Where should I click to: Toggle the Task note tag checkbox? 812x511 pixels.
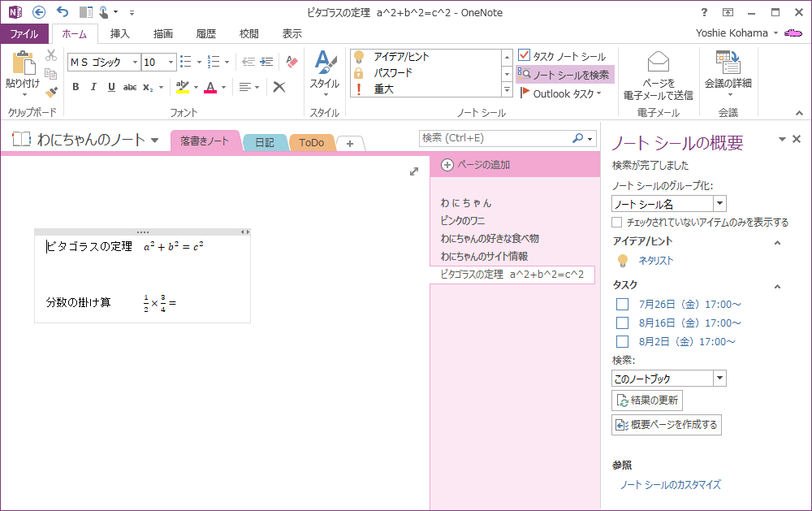click(x=524, y=55)
